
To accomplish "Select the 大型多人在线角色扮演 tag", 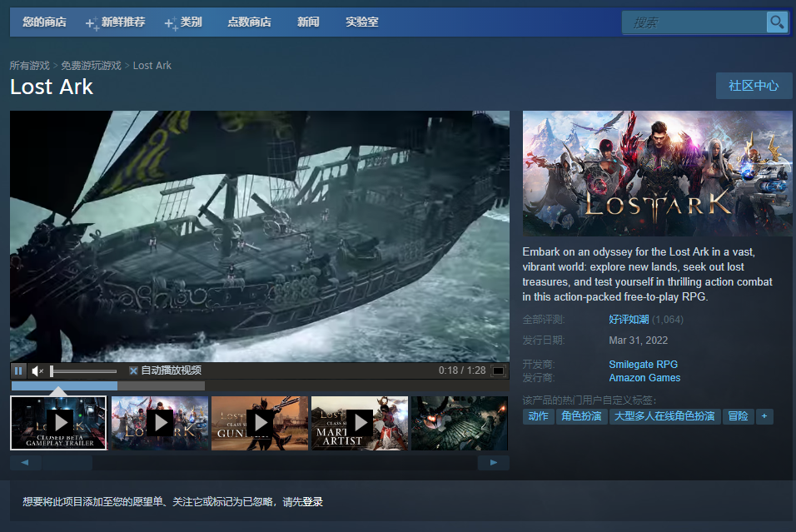I will [x=664, y=416].
